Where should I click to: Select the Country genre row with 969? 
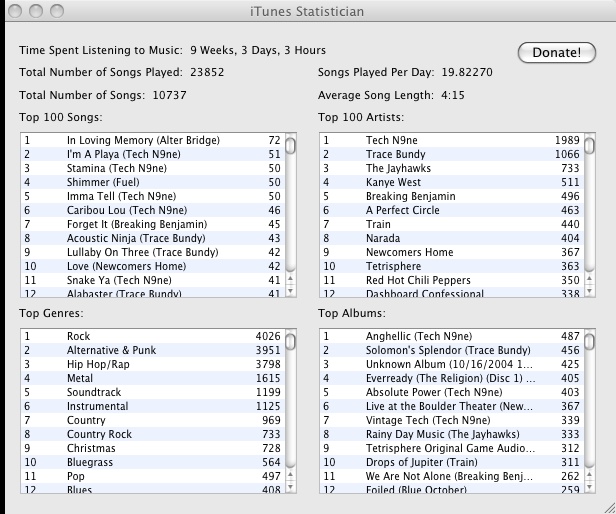[x=153, y=420]
